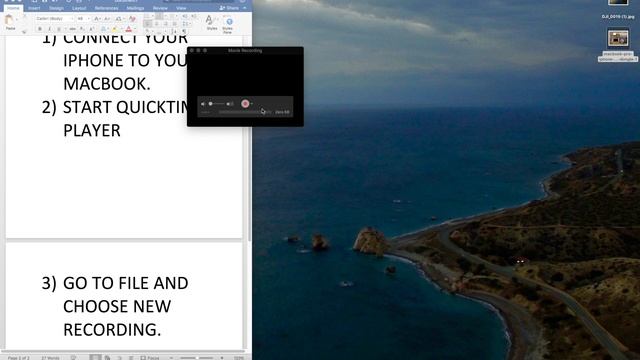Click Align Right button
Image resolution: width=640 pixels, height=360 pixels.
click(165, 24)
